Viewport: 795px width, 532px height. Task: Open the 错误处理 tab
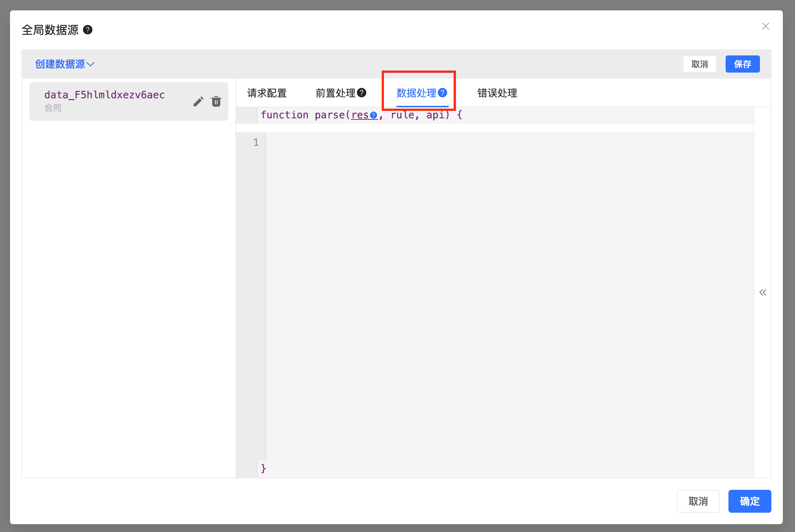tap(497, 93)
